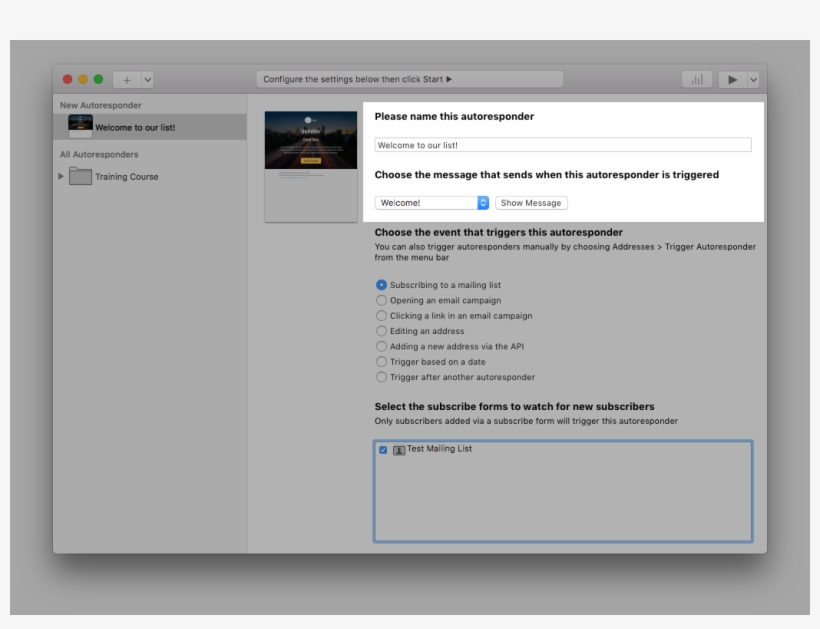The height and width of the screenshot is (629, 820).
Task: Select 'Trigger based on a date' option
Action: point(381,362)
